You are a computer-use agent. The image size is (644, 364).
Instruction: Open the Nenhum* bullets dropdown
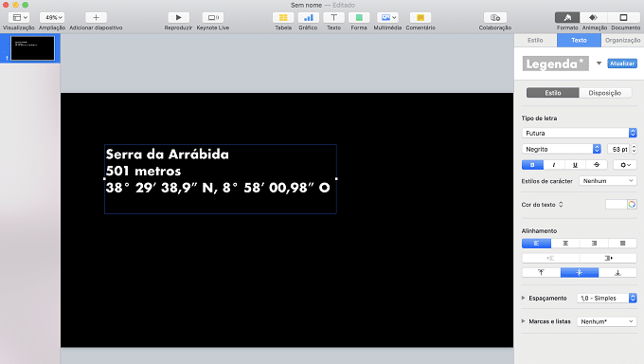coord(607,321)
